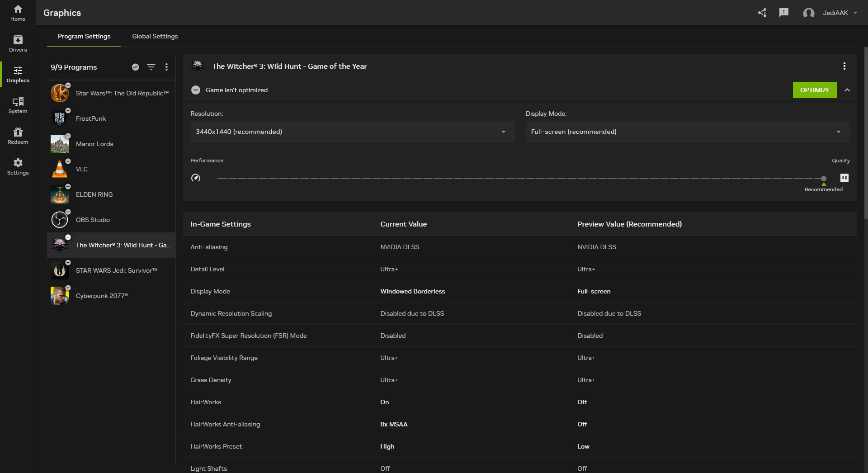Click the 'Full-screen' preview value for Display Mode

point(594,291)
